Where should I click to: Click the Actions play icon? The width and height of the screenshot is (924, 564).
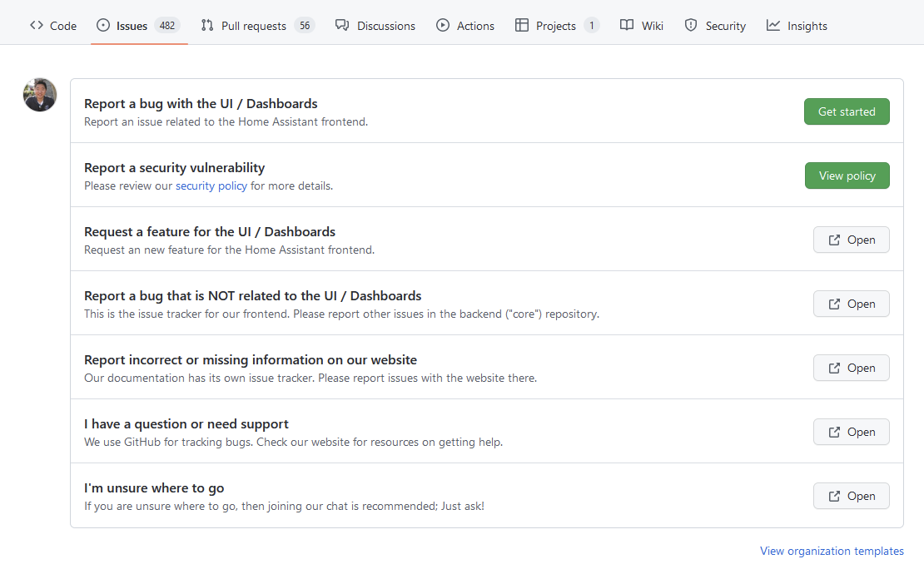(x=442, y=26)
